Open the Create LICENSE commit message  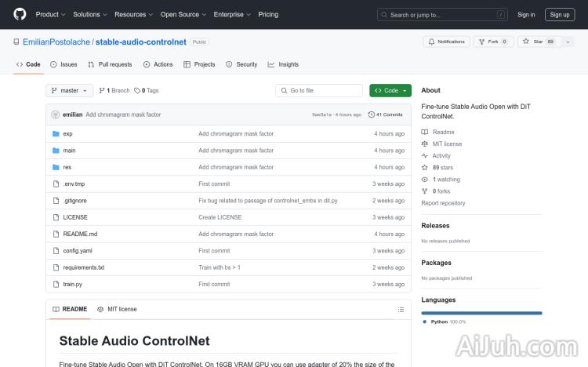pos(220,217)
